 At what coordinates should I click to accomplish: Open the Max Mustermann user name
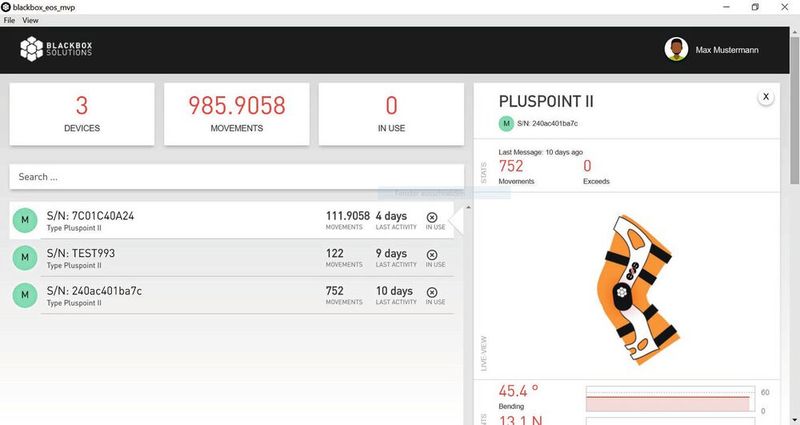tap(727, 50)
